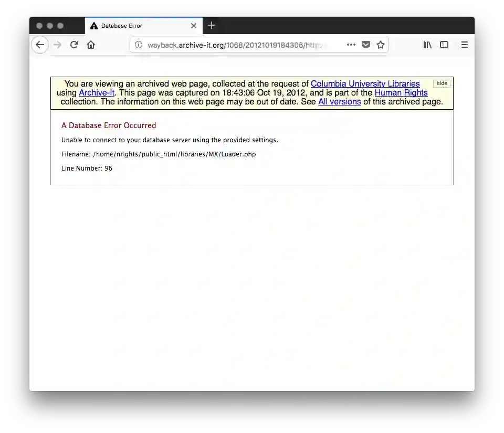Open the Firefox hamburger menu
Viewport: 504px width, 433px height.
(x=465, y=45)
